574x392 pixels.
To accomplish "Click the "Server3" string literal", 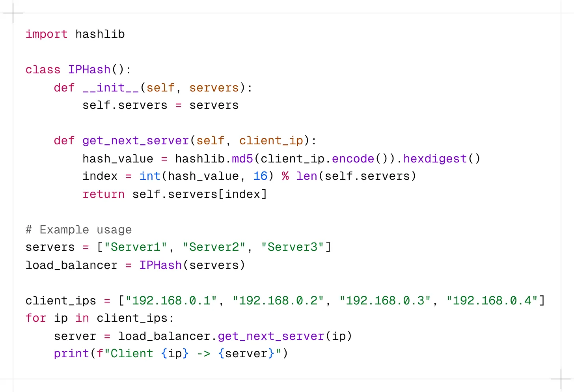I will (292, 247).
